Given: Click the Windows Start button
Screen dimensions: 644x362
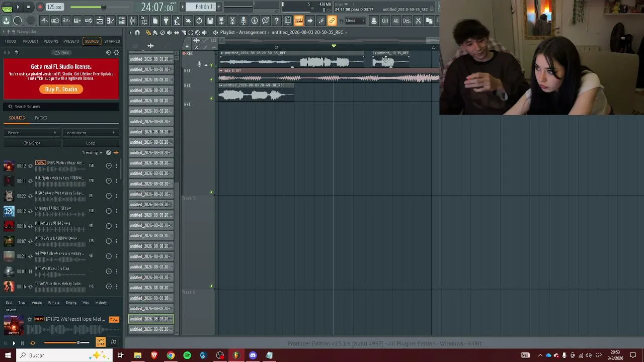Looking at the screenshot, I should click(8, 355).
